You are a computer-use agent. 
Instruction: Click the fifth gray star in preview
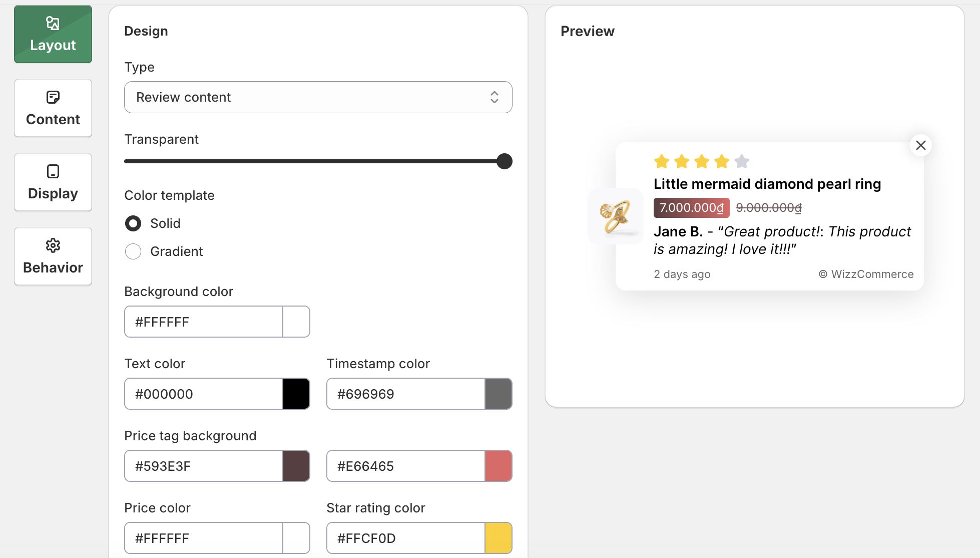pos(741,161)
